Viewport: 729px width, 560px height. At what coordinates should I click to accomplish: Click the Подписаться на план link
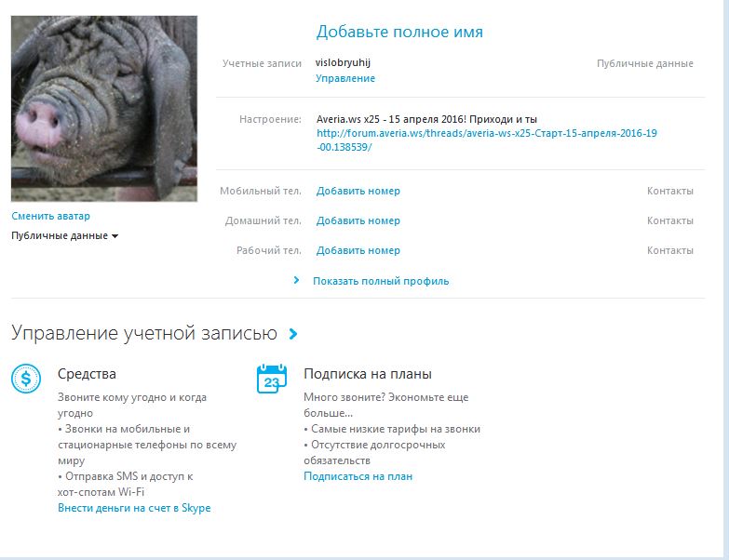(358, 476)
